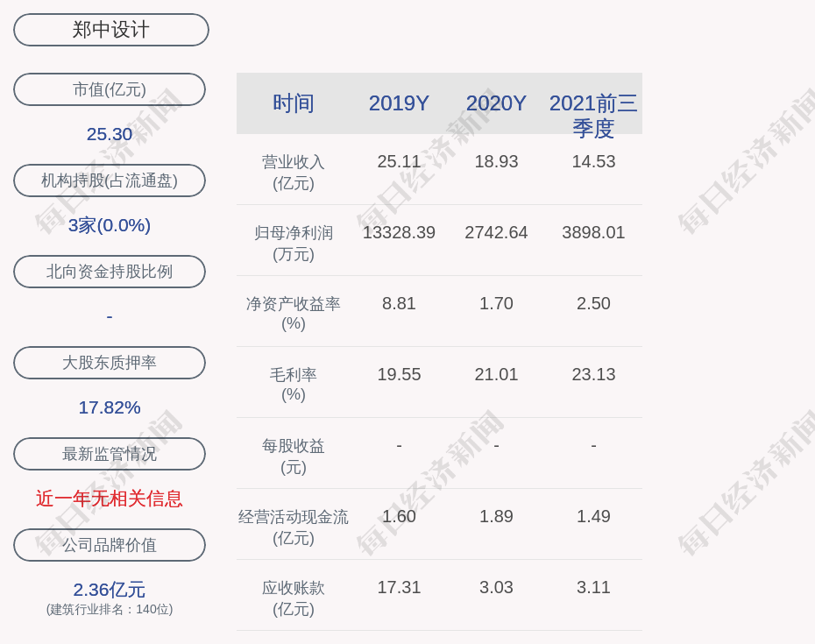Select the 市值(亿元) label pill
Screen dimensions: 815x644
(x=110, y=89)
